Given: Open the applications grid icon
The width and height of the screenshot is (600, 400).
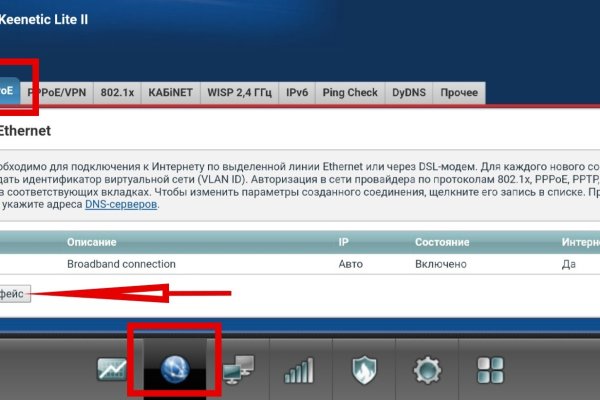Looking at the screenshot, I should click(x=490, y=370).
